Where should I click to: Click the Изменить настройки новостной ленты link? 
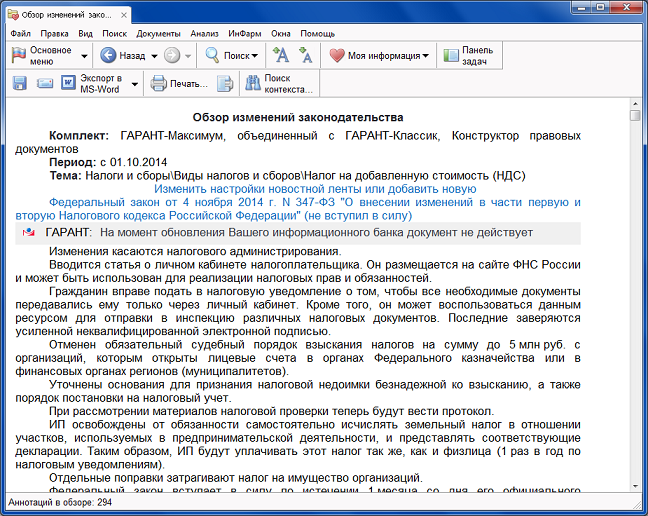(x=314, y=188)
